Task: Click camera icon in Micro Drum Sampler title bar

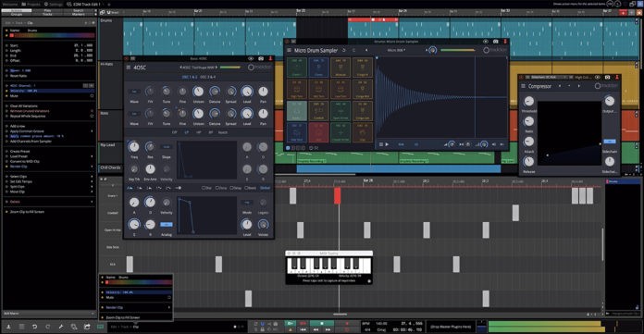Action: [496, 42]
